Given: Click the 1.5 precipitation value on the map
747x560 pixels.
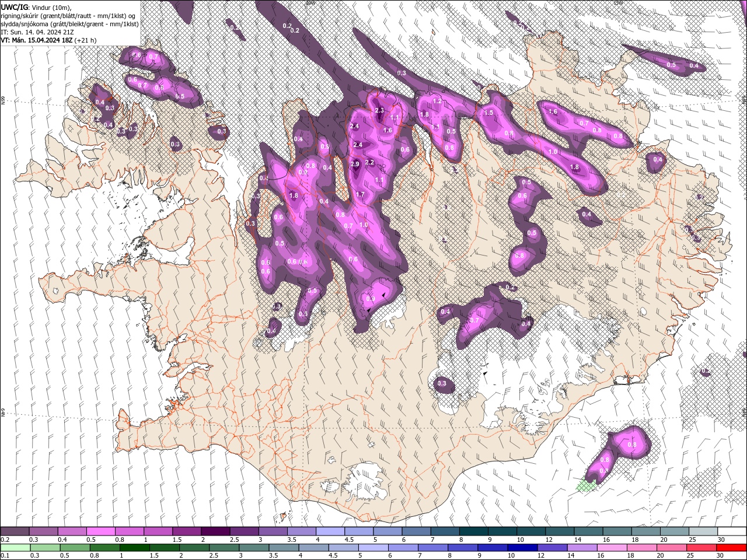Looking at the screenshot, I should pos(489,113).
